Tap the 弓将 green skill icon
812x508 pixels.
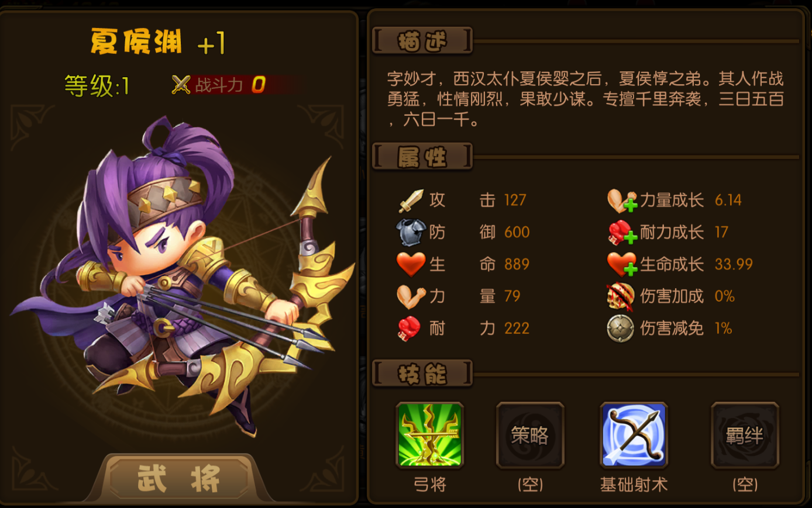click(430, 436)
